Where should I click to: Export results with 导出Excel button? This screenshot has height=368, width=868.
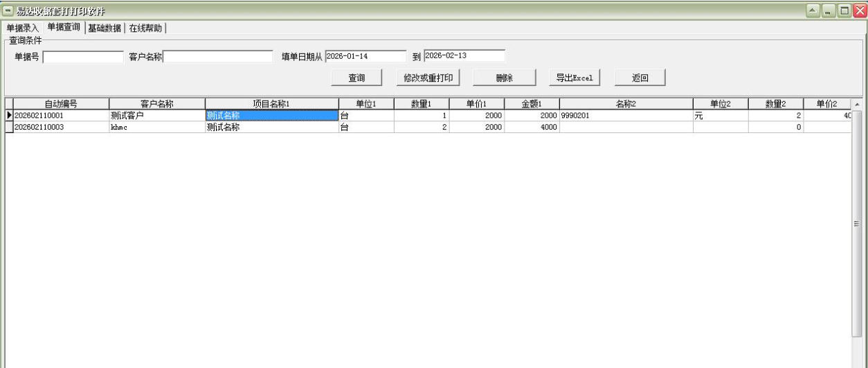(x=574, y=78)
